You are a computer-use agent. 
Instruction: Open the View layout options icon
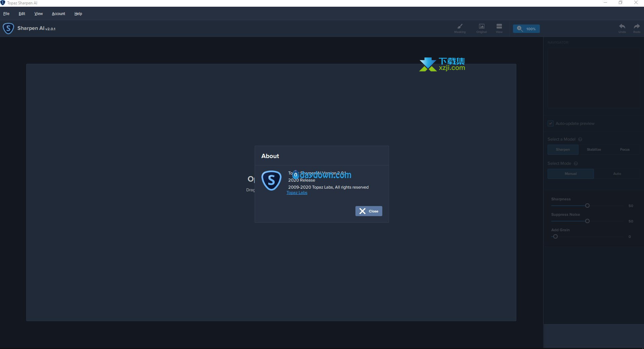[499, 28]
